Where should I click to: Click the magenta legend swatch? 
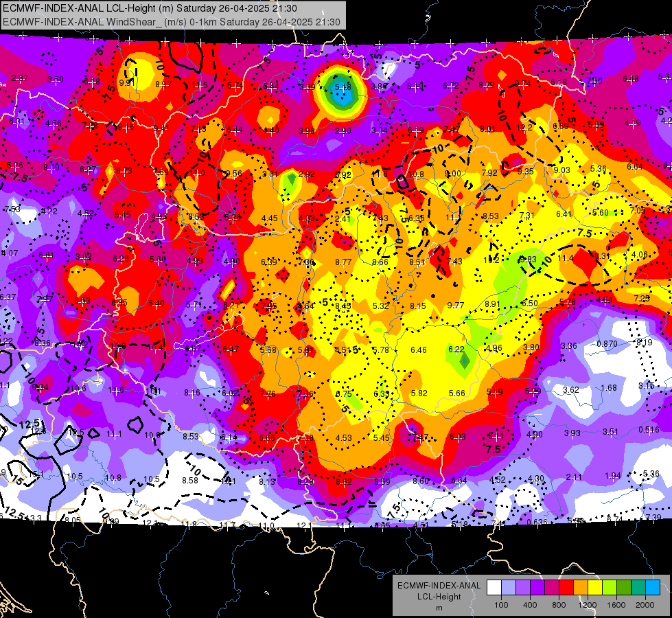point(552,588)
